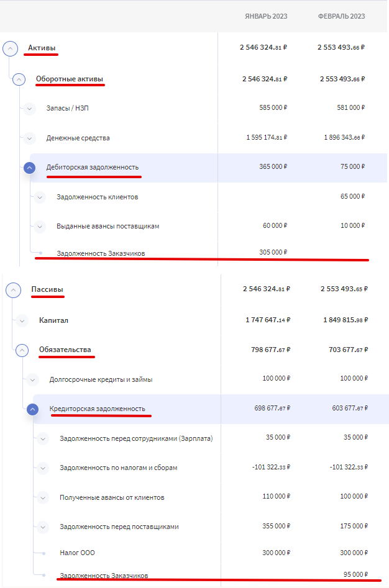Click the ФЕВРАЛЬ 2023 column header
This screenshot has width=389, height=588.
click(341, 16)
